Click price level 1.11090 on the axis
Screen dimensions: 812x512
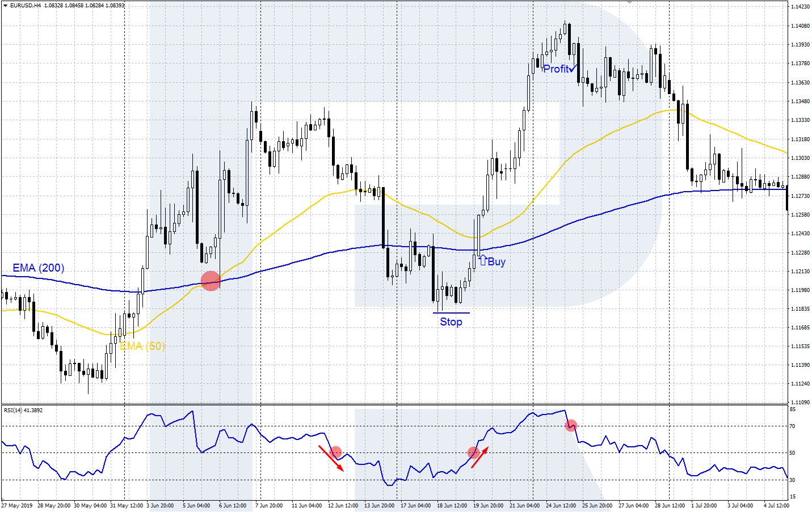pos(800,402)
